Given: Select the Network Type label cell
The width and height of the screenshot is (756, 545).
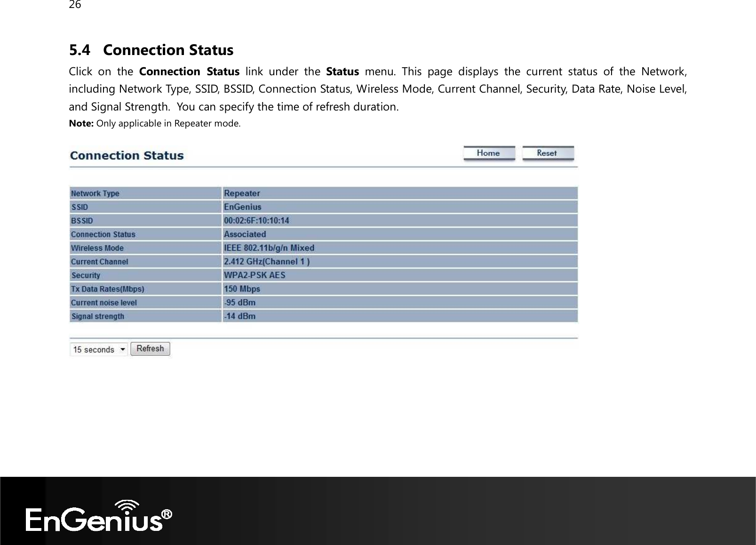Looking at the screenshot, I should click(x=145, y=193).
